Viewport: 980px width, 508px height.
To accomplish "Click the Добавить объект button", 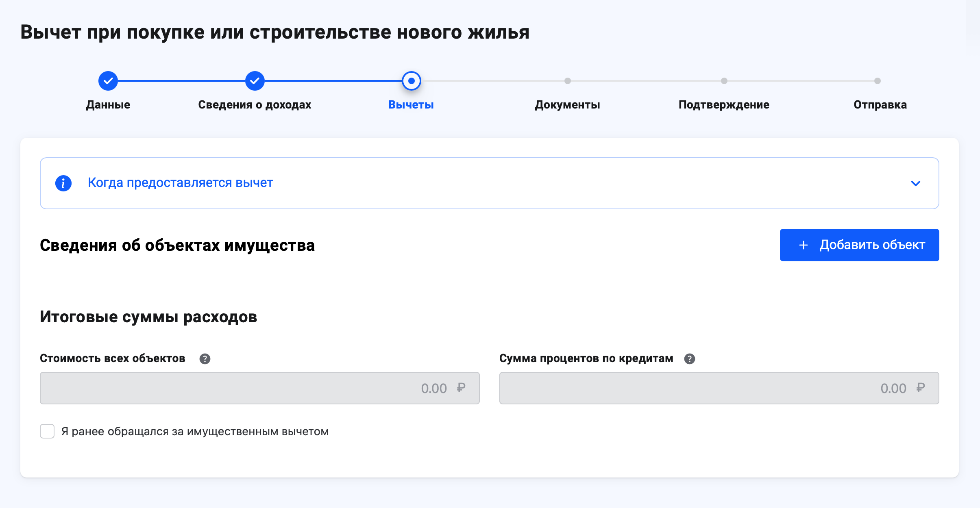I will pyautogui.click(x=860, y=245).
